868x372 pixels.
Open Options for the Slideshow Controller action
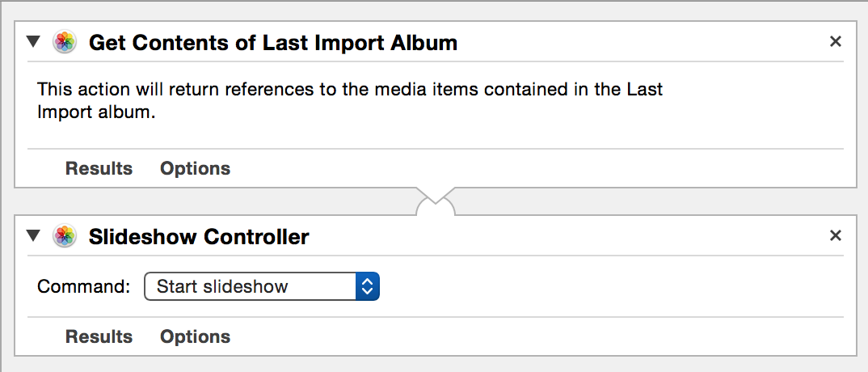[195, 336]
